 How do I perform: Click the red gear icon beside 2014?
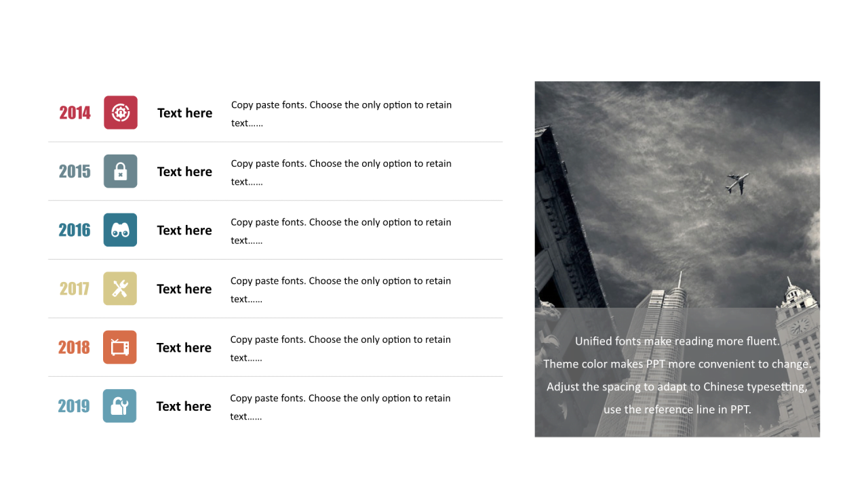tap(121, 113)
